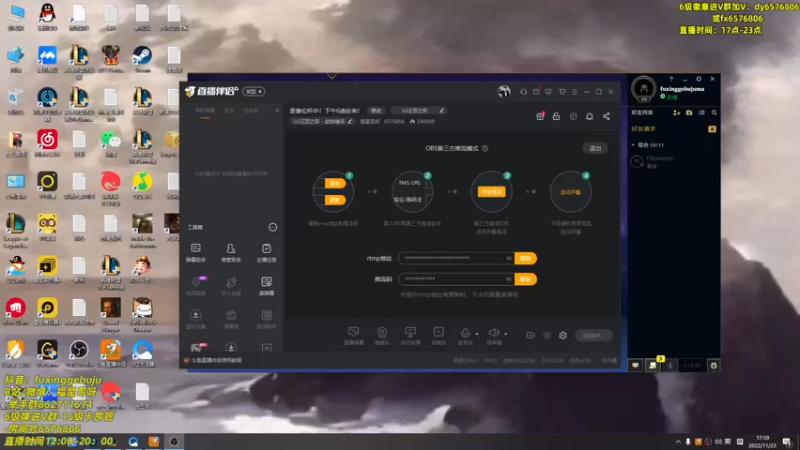Open the QQ penguin desktop icon
Screen dimensions: 800x450
tap(47, 16)
